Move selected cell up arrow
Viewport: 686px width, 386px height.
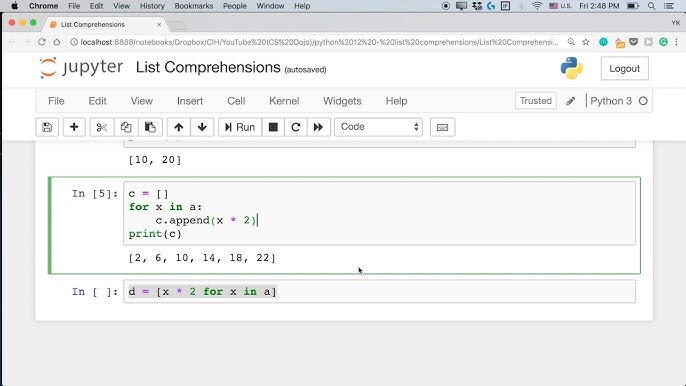[178, 127]
